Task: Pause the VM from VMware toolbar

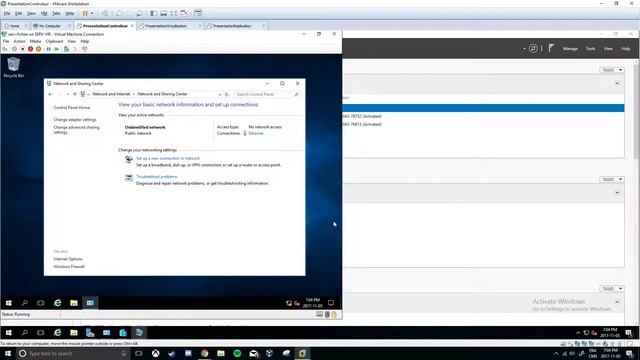Action: coord(85,13)
